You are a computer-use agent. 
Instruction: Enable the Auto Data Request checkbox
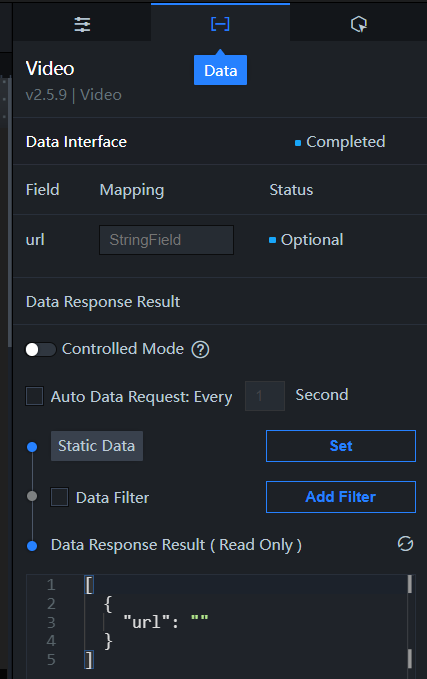(x=35, y=396)
